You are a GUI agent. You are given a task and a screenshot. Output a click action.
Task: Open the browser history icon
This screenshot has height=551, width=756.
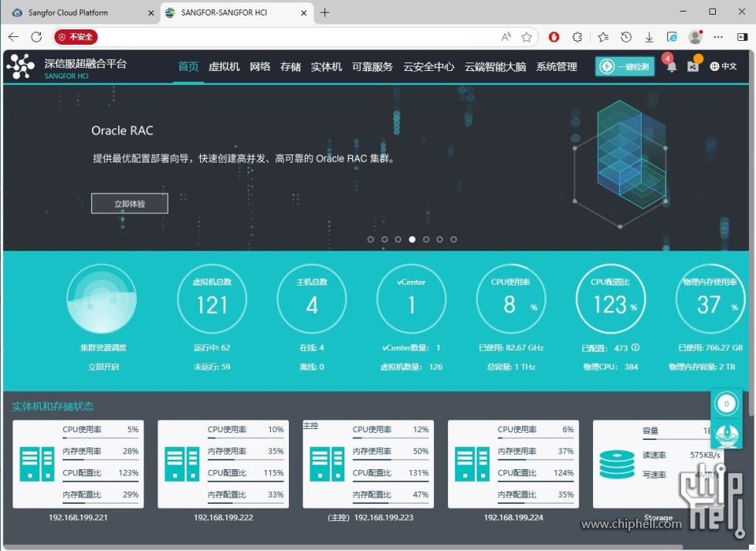tap(626, 37)
